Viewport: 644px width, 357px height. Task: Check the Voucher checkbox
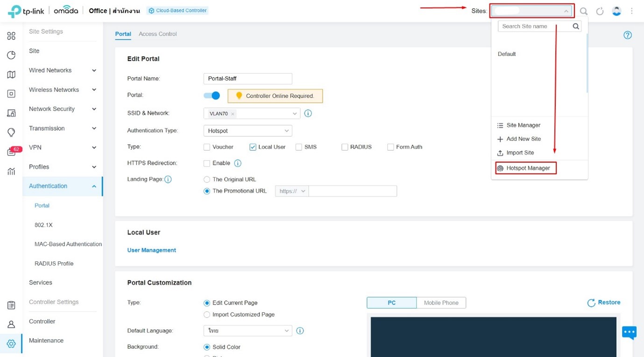[x=207, y=147]
